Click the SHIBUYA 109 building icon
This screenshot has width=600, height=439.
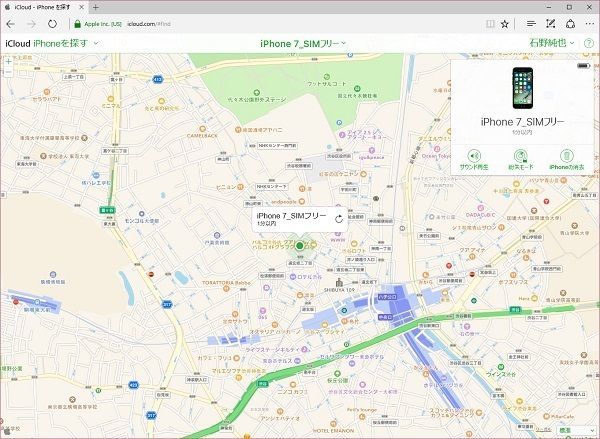339,282
